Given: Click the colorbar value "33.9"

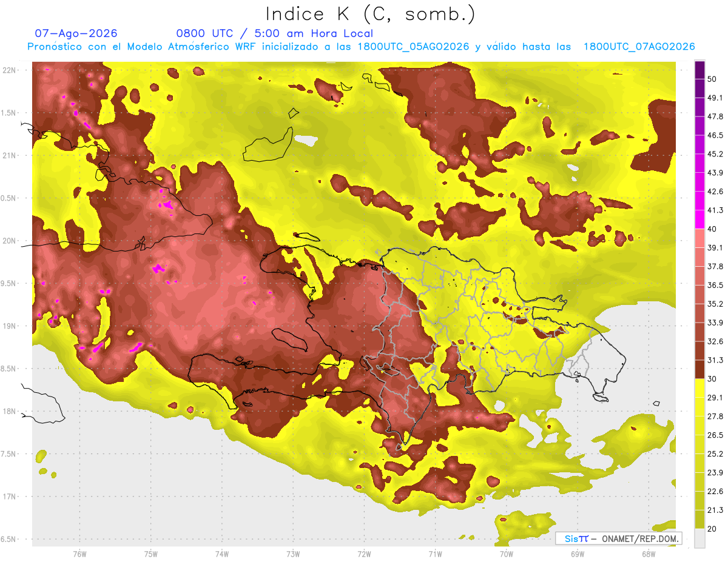Looking at the screenshot, I should [715, 323].
